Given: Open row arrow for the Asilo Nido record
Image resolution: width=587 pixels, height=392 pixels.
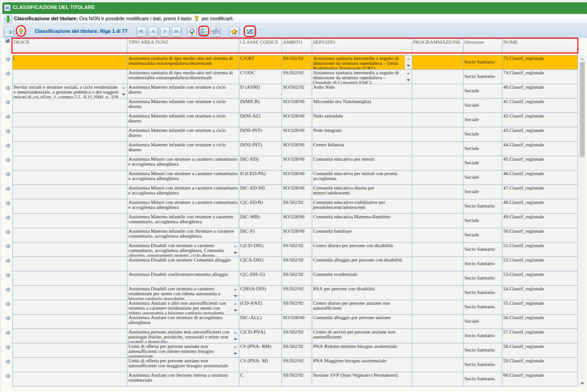Looking at the screenshot, I should (x=8, y=88).
